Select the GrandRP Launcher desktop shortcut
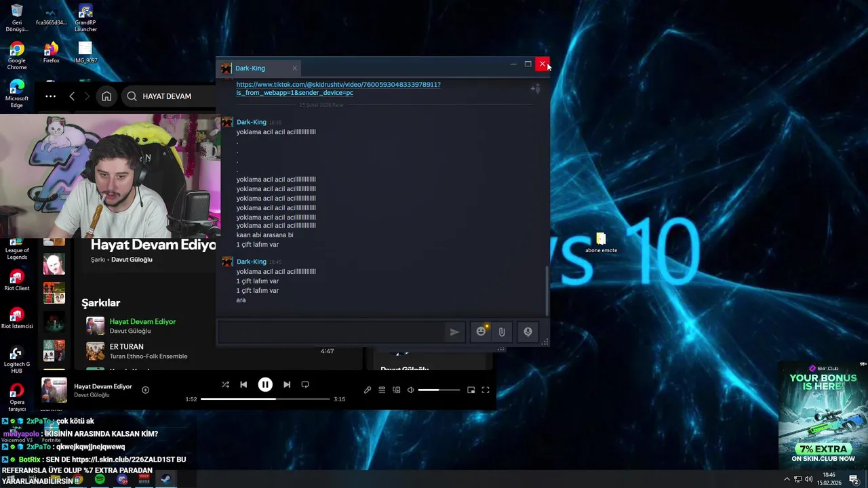The height and width of the screenshot is (488, 868). coord(85,18)
